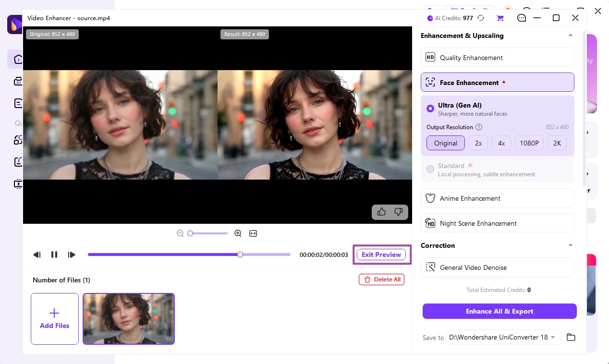The image size is (609, 364).
Task: Click the Original video preview pane
Action: pos(120,125)
